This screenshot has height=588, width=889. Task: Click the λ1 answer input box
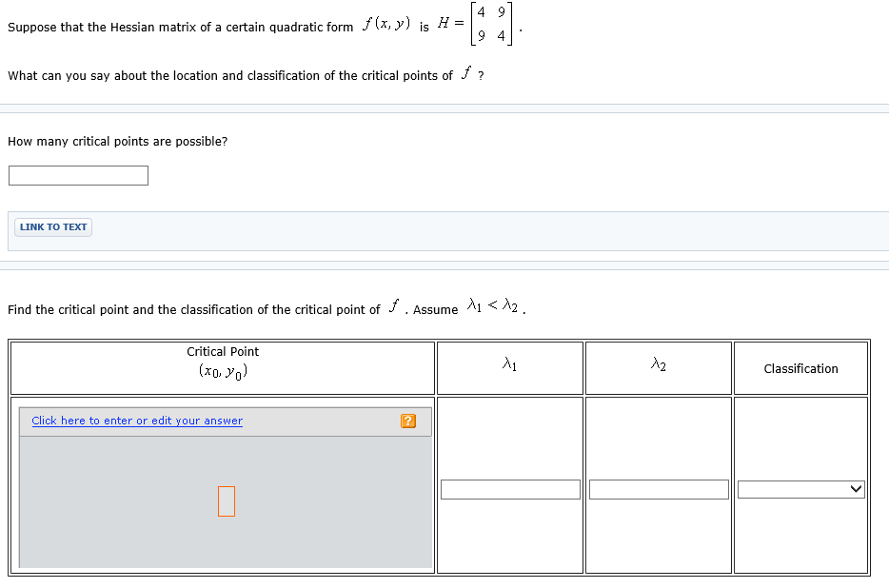coord(510,488)
